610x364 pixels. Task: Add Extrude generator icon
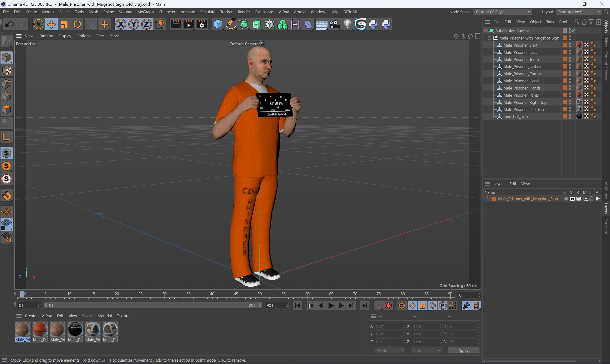tap(257, 24)
